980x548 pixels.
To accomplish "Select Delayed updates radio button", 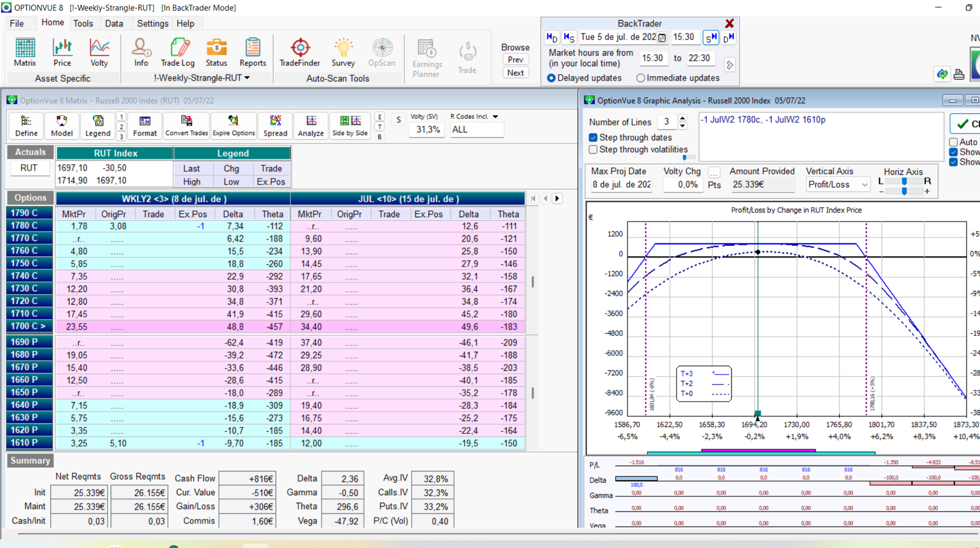I will (552, 78).
